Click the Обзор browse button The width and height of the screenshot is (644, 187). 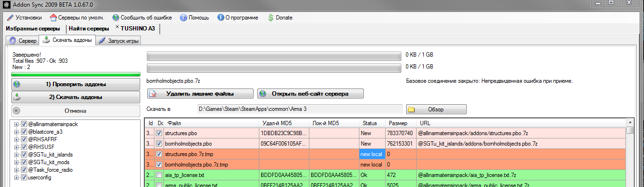(x=436, y=109)
